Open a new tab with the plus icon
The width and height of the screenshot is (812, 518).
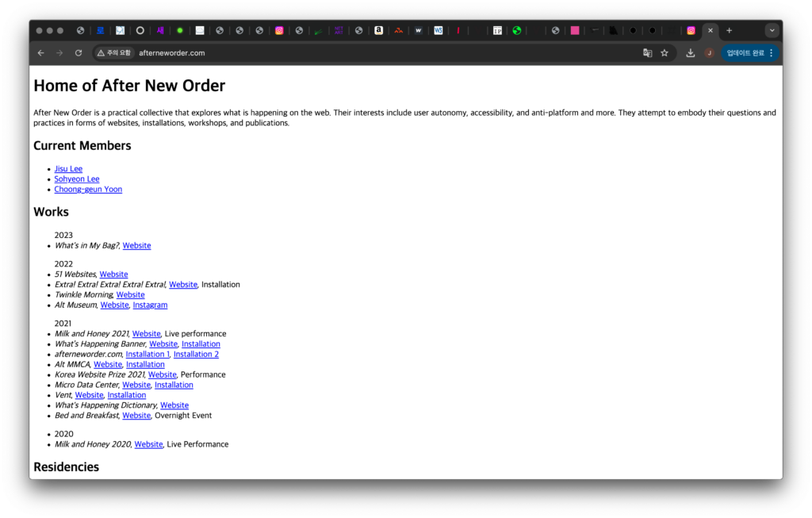pyautogui.click(x=730, y=31)
